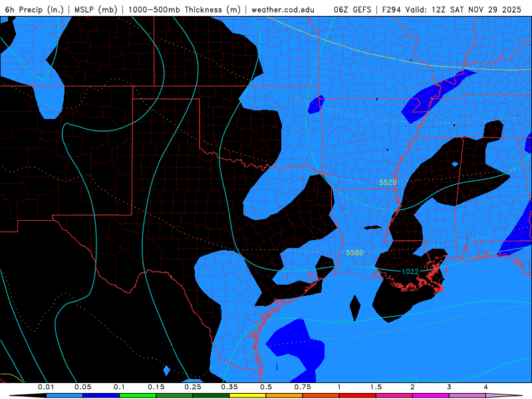The width and height of the screenshot is (532, 399).
Task: Click the legend value 4
Action: 486,387
